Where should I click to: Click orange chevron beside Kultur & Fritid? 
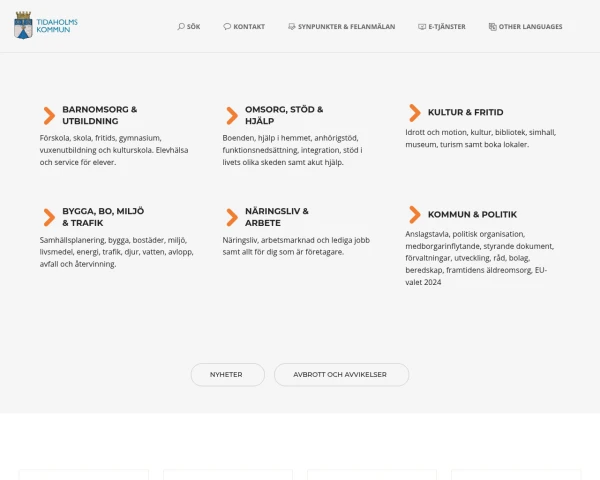(415, 113)
